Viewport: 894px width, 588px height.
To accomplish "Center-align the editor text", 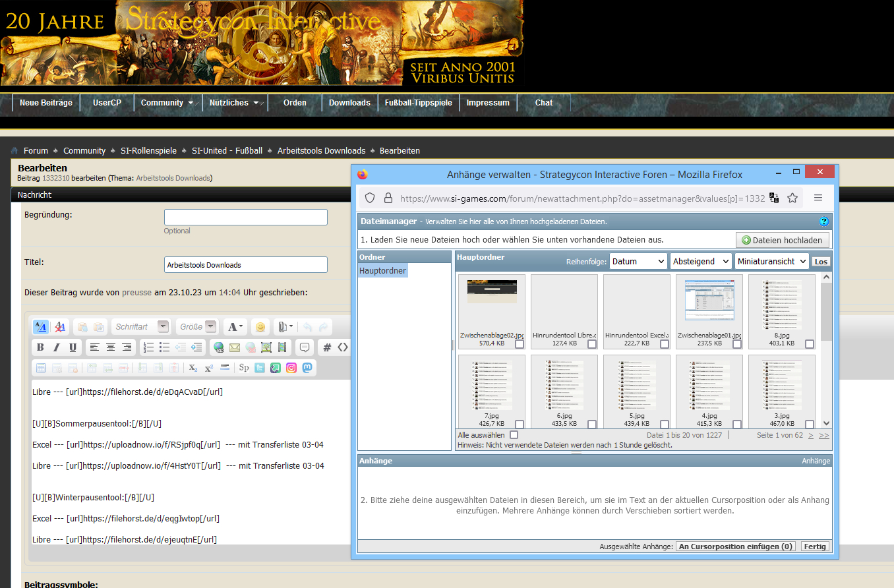I will 111,347.
